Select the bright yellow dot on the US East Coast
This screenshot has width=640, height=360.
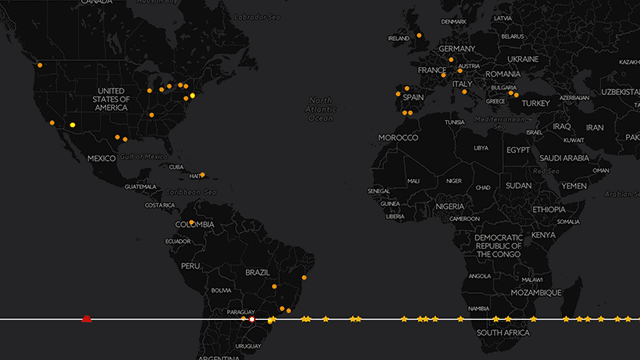pyautogui.click(x=192, y=96)
